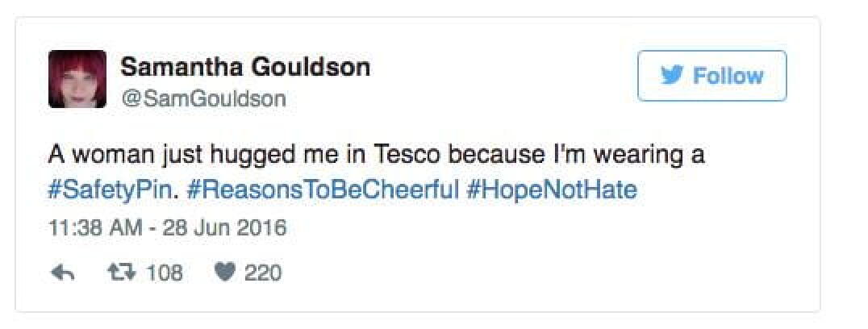Image resolution: width=868 pixels, height=329 pixels.
Task: Open the Samantha Gouldson display name
Action: [x=245, y=67]
